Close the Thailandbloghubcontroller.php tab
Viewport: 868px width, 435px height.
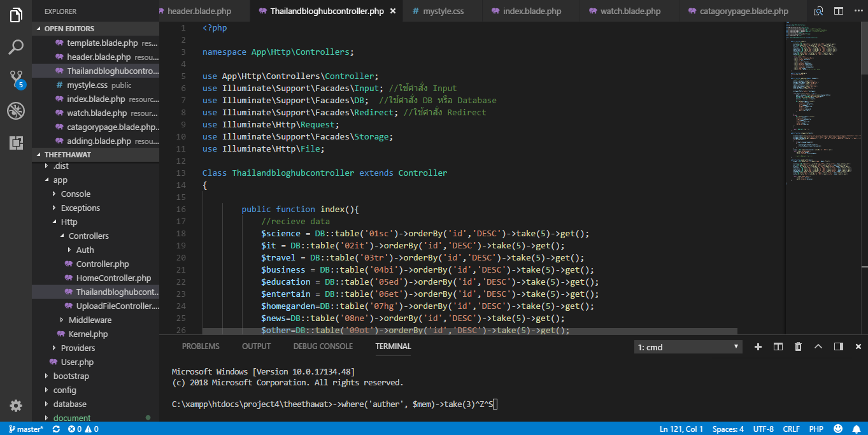point(392,11)
